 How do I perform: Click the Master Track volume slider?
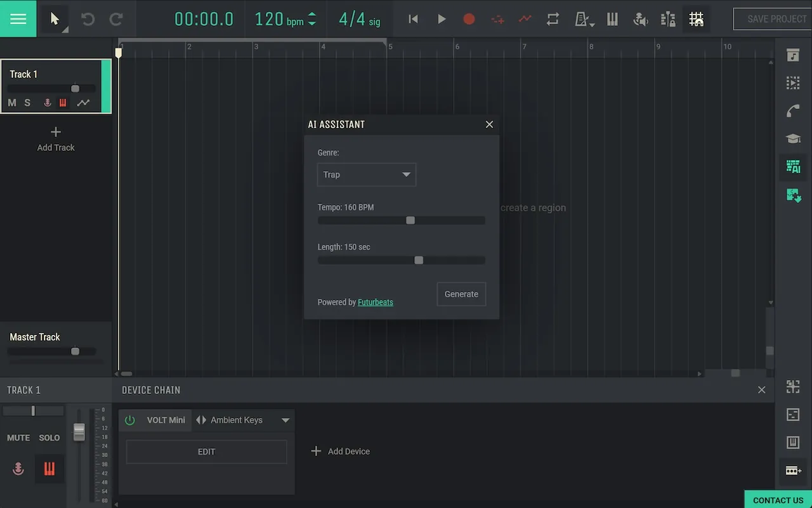[51, 351]
